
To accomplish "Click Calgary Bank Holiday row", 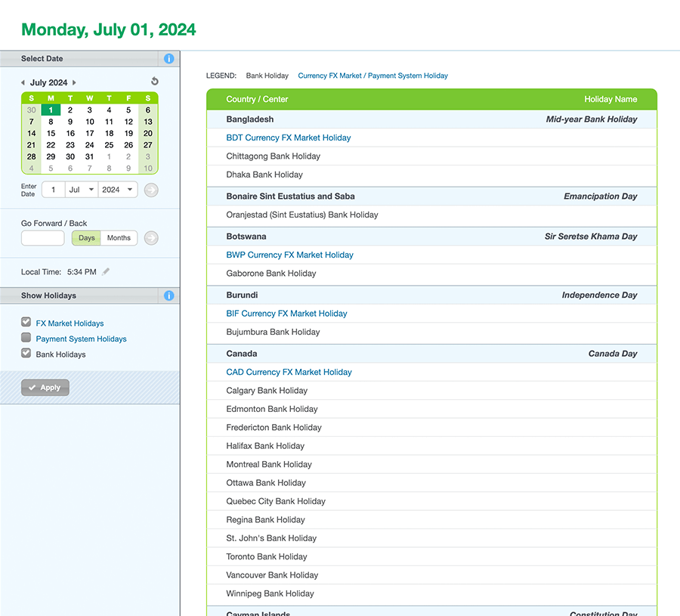I will [x=431, y=391].
